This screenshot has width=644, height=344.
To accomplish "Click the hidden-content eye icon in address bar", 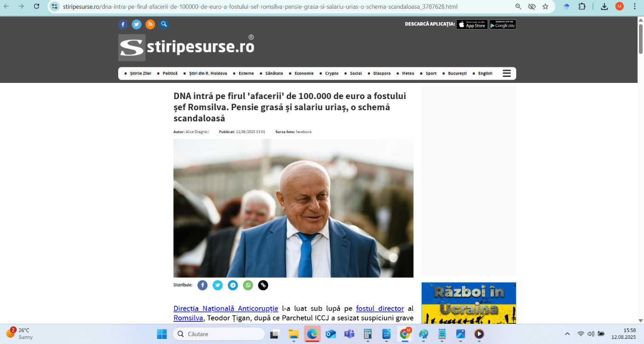I will (x=532, y=6).
